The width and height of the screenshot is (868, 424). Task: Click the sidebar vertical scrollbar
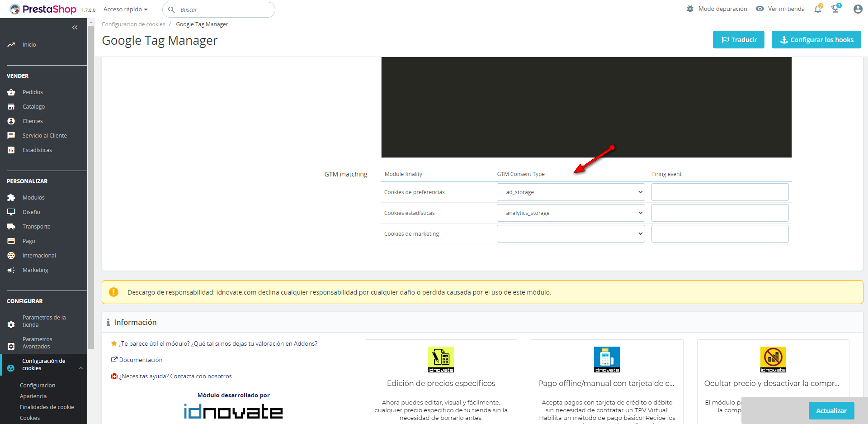91,187
